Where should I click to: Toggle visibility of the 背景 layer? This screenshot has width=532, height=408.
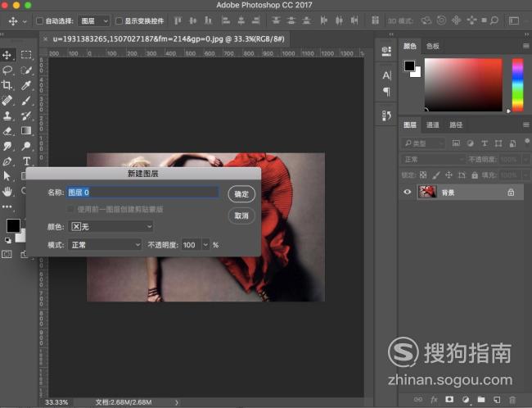(408, 192)
